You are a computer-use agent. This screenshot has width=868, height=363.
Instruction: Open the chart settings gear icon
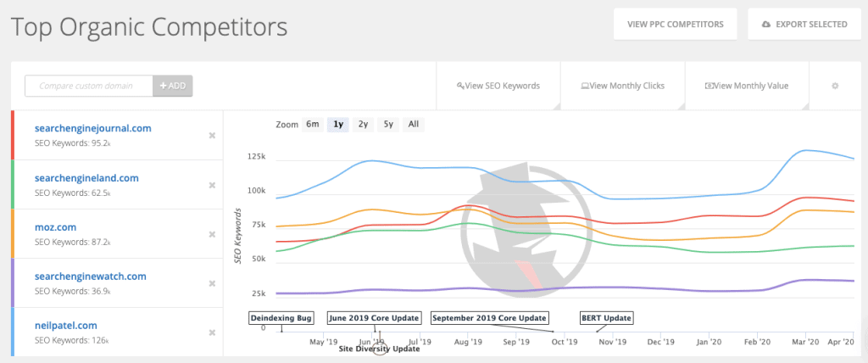coord(835,86)
